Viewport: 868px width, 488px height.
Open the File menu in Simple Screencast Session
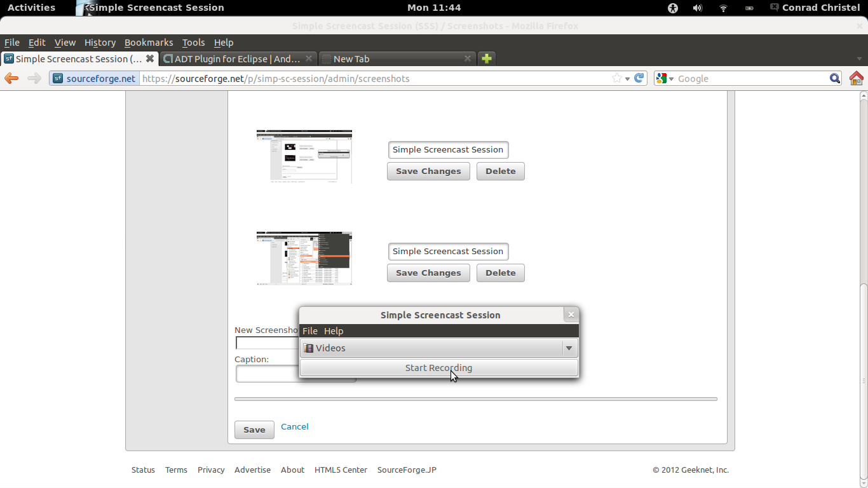(309, 330)
